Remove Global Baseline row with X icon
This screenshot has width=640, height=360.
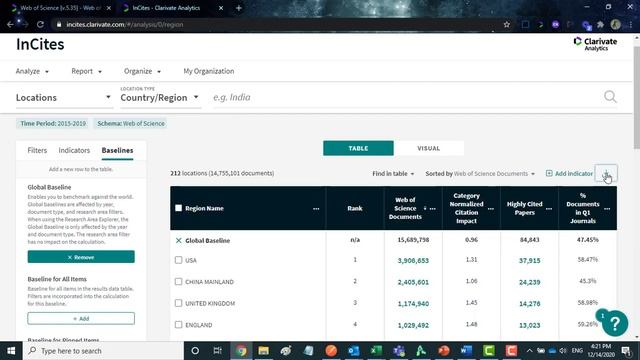(178, 240)
